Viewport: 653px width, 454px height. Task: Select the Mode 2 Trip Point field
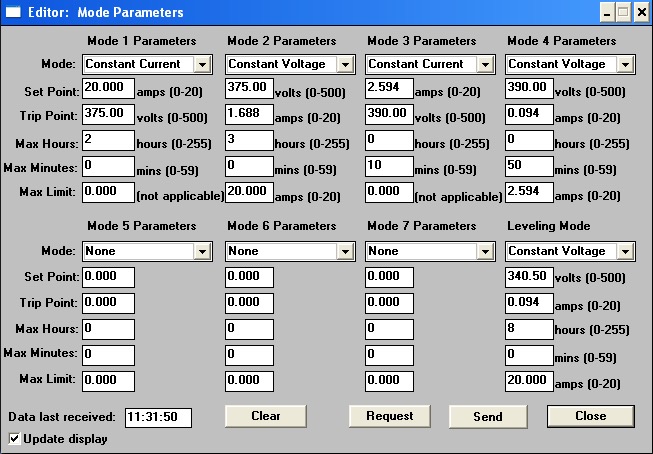tap(249, 114)
